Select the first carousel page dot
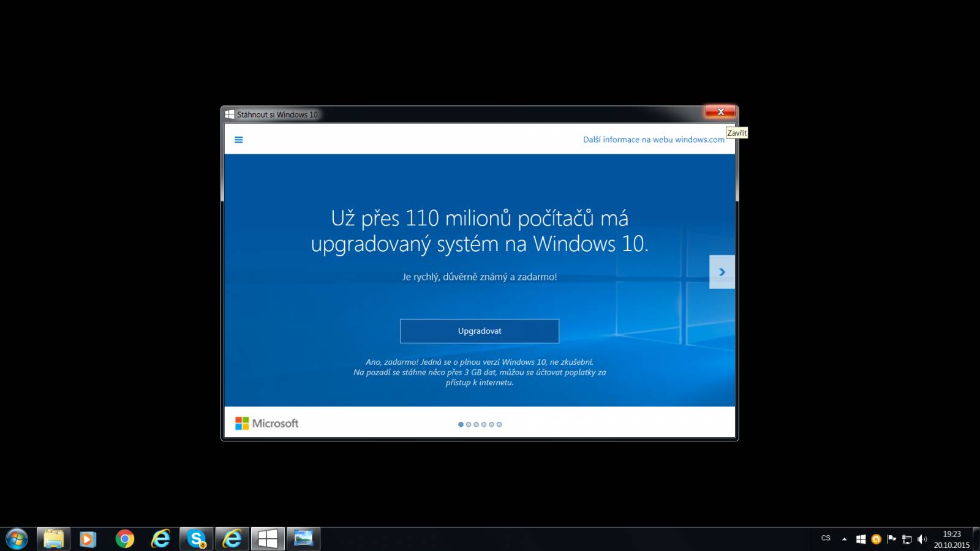This screenshot has width=980, height=551. click(461, 424)
